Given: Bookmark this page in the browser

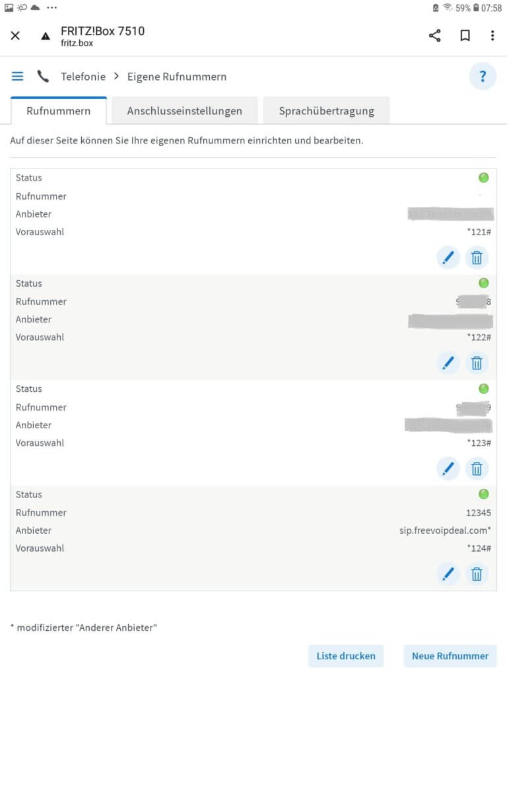Looking at the screenshot, I should click(x=465, y=36).
